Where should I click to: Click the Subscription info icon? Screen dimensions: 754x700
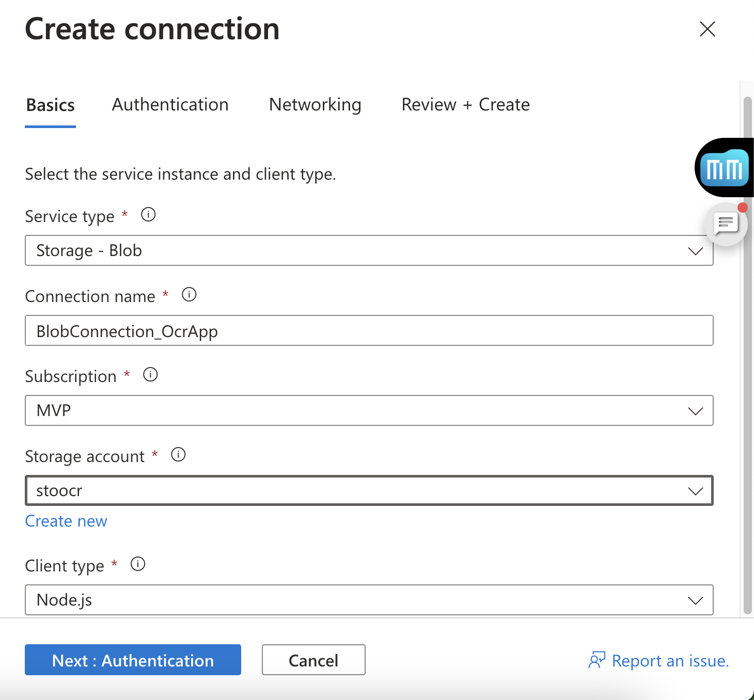150,374
